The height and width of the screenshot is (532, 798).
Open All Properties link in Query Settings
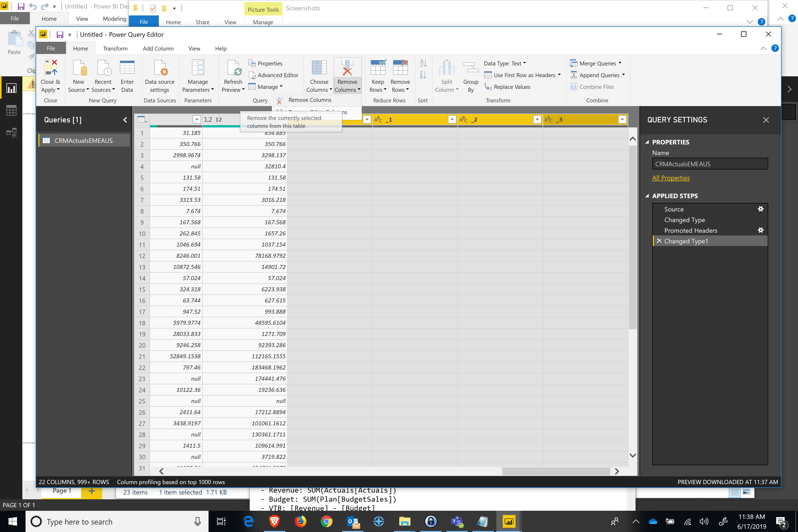671,177
